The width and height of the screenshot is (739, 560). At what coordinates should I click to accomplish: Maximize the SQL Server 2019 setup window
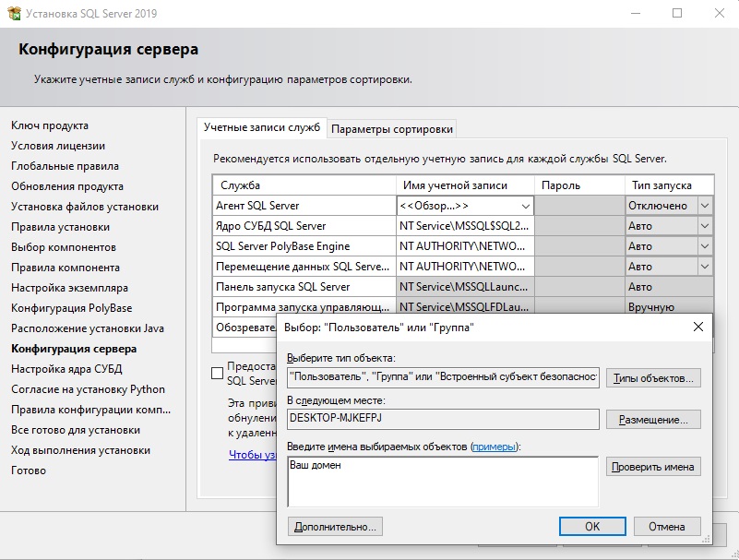(x=677, y=13)
